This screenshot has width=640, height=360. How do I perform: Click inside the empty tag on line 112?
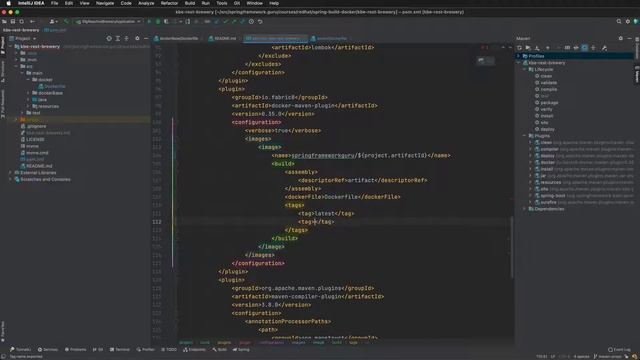click(315, 222)
